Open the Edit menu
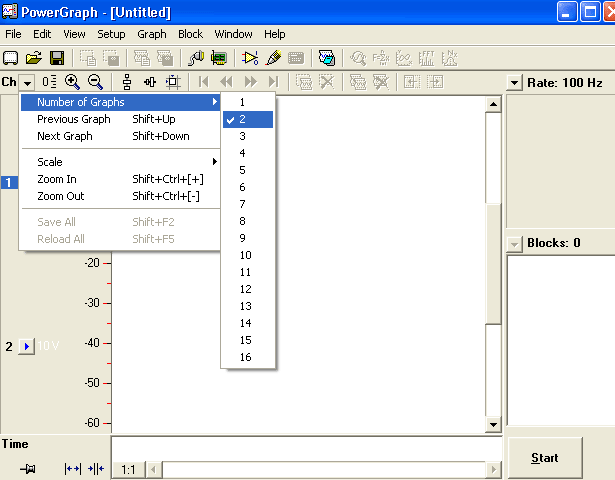This screenshot has width=615, height=480. pyautogui.click(x=42, y=34)
